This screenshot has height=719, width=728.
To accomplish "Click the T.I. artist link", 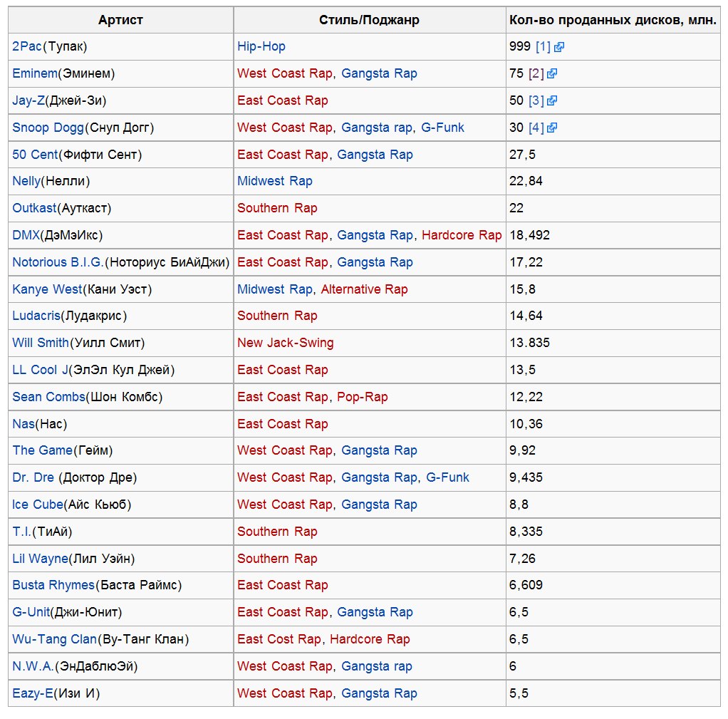I will tap(22, 532).
